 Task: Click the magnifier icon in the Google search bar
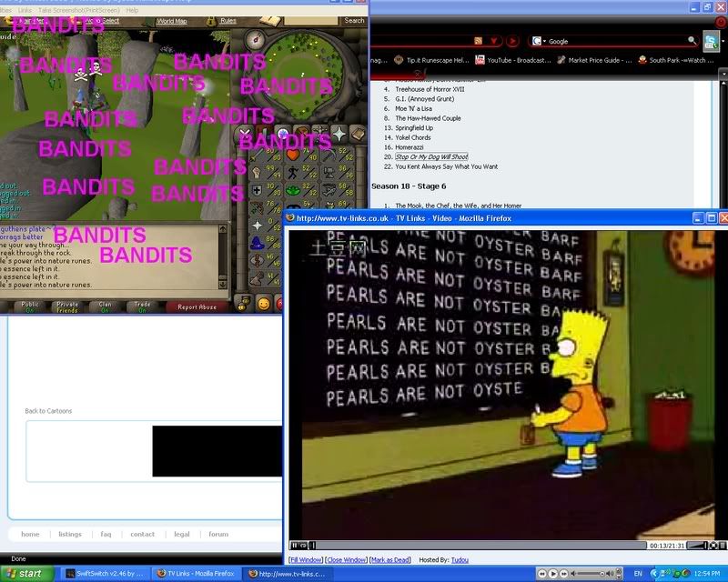coord(692,40)
